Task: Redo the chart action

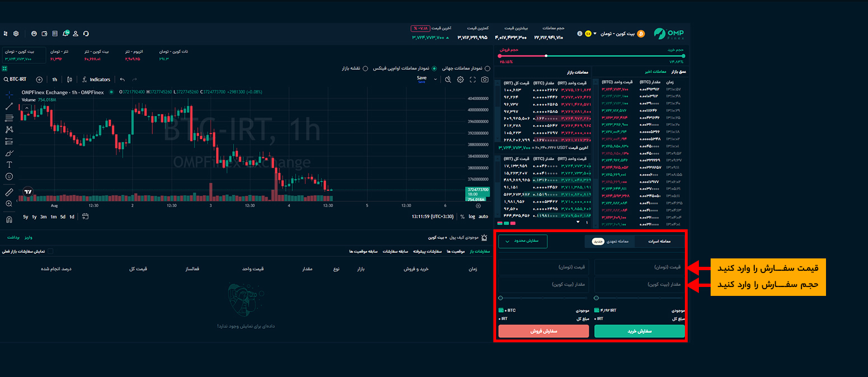Action: [134, 79]
